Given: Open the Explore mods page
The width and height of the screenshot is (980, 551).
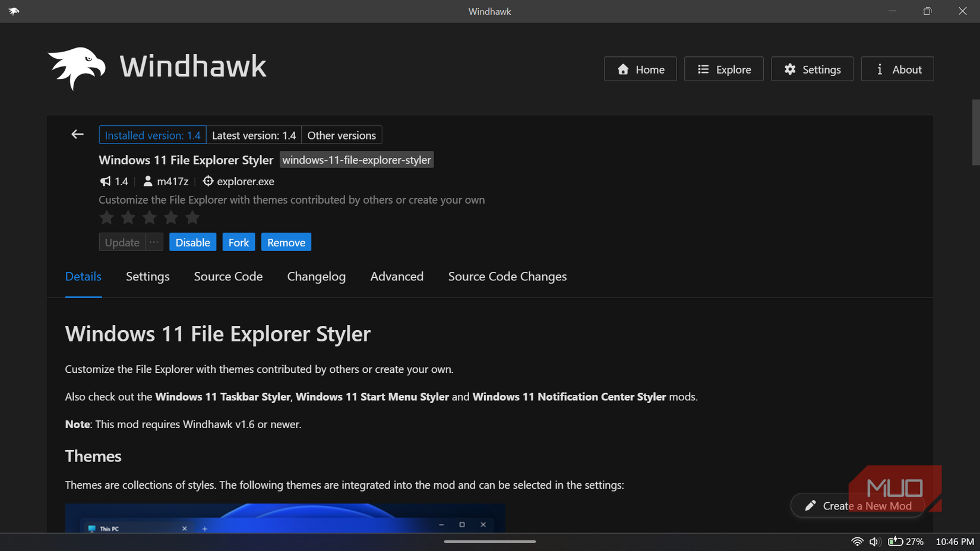Looking at the screenshot, I should [x=723, y=69].
